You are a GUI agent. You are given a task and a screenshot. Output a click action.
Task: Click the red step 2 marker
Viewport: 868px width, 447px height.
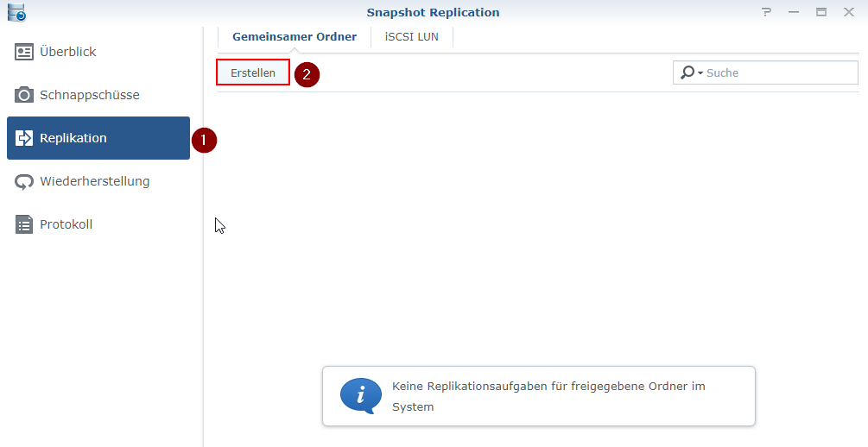click(x=307, y=74)
